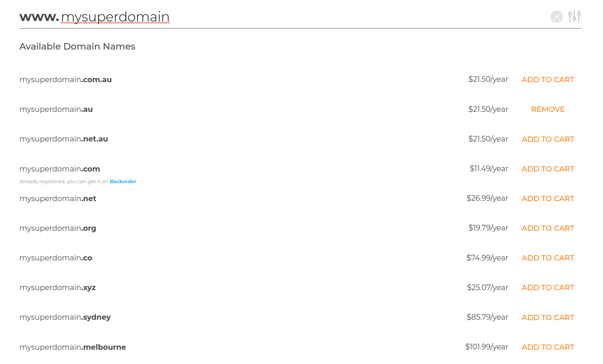Screen dimensions: 603x364
Task: Click the mysuperdomain search input
Action: tap(263, 17)
